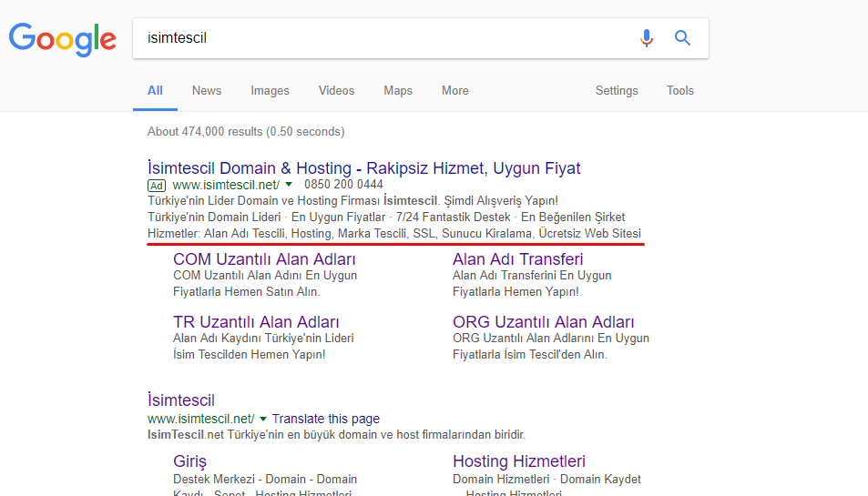Click the Google logo
The image size is (868, 496).
63,40
